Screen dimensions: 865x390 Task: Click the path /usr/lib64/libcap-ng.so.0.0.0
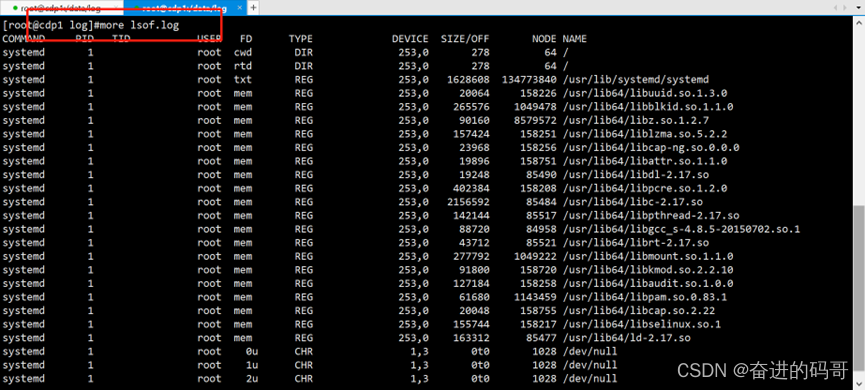tap(650, 147)
